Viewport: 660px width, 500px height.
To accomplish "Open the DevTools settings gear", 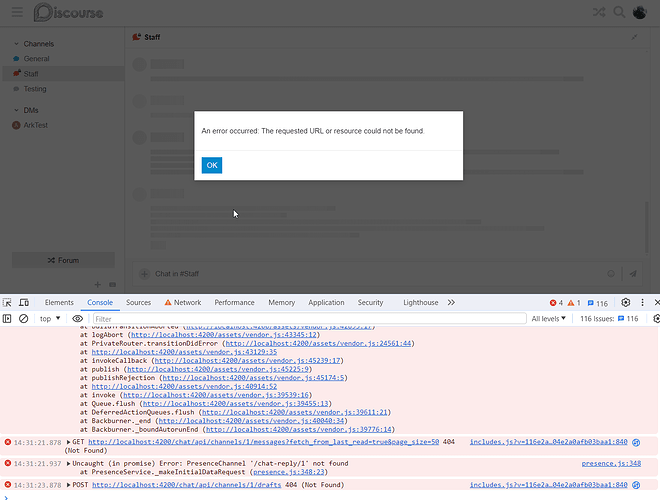I will [625, 303].
